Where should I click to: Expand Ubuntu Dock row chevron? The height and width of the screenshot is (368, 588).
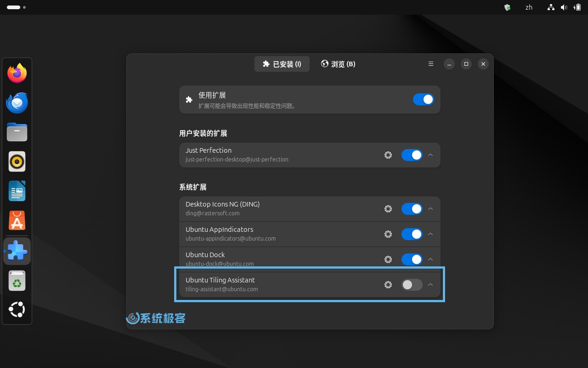tap(430, 259)
